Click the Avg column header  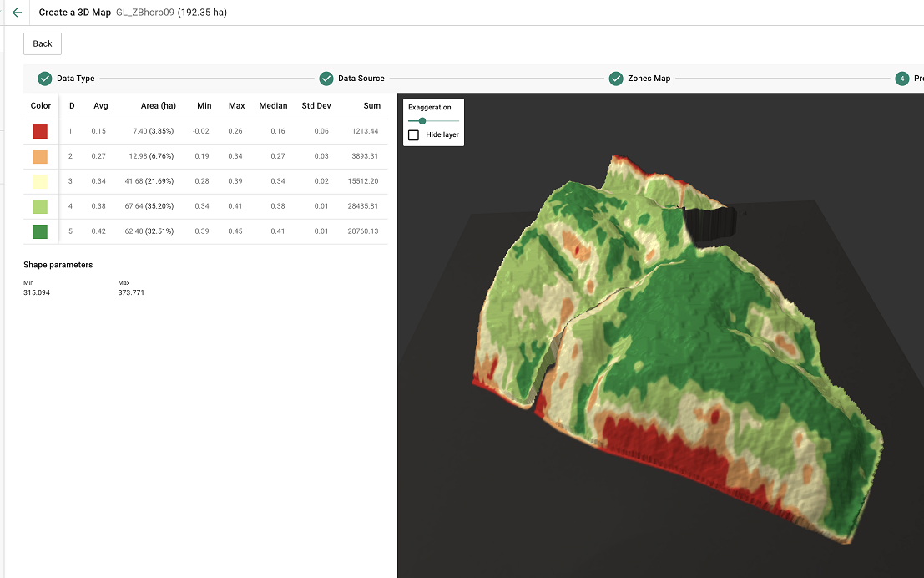pos(101,105)
